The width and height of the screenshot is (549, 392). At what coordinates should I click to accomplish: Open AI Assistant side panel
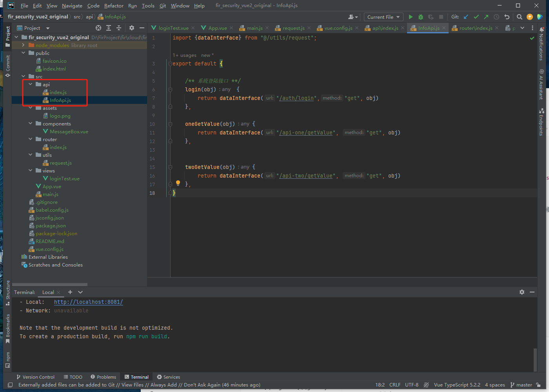point(541,84)
